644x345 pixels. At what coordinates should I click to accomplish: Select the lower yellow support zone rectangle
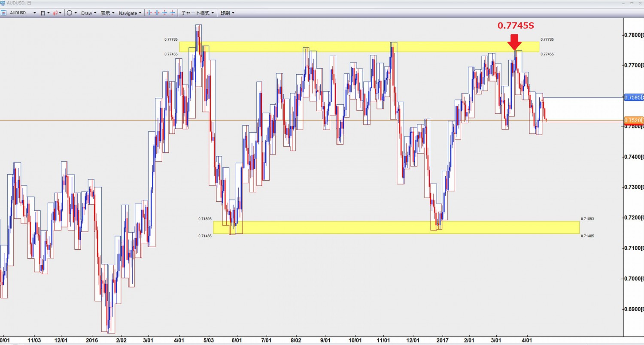pos(396,227)
